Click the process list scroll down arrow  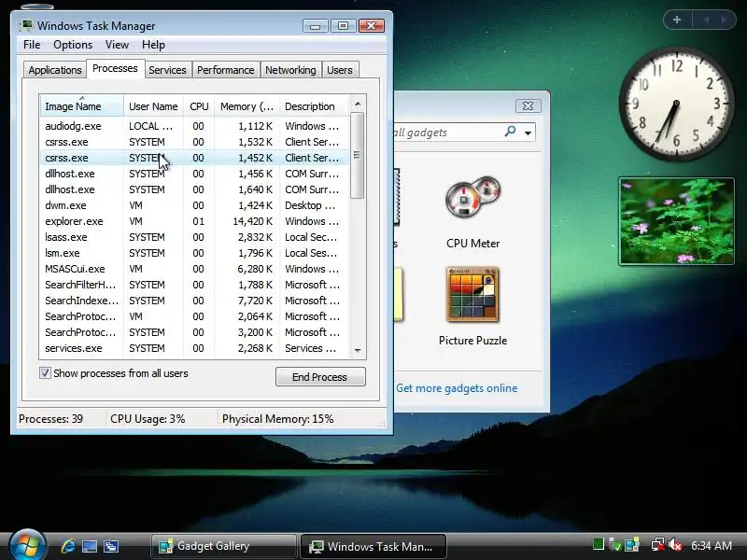(358, 351)
